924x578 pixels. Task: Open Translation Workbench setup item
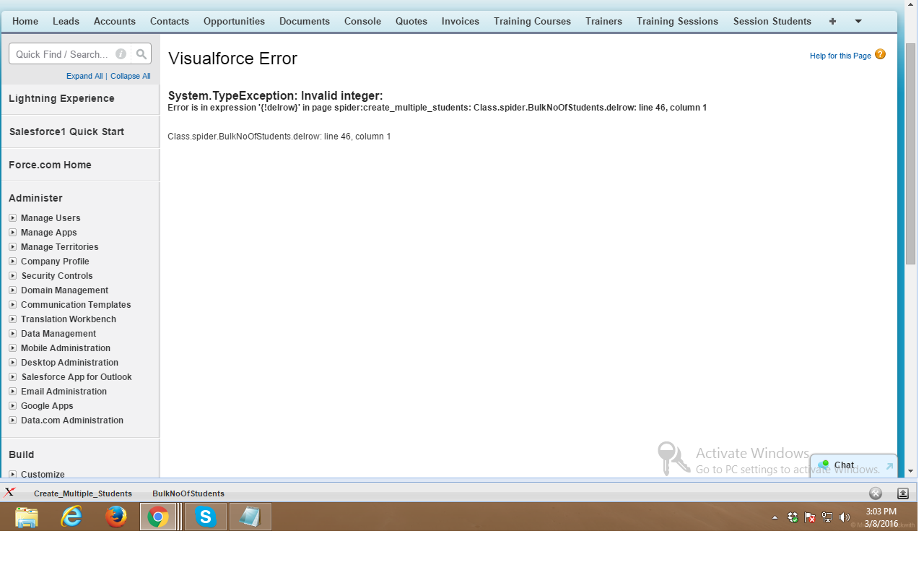(69, 319)
